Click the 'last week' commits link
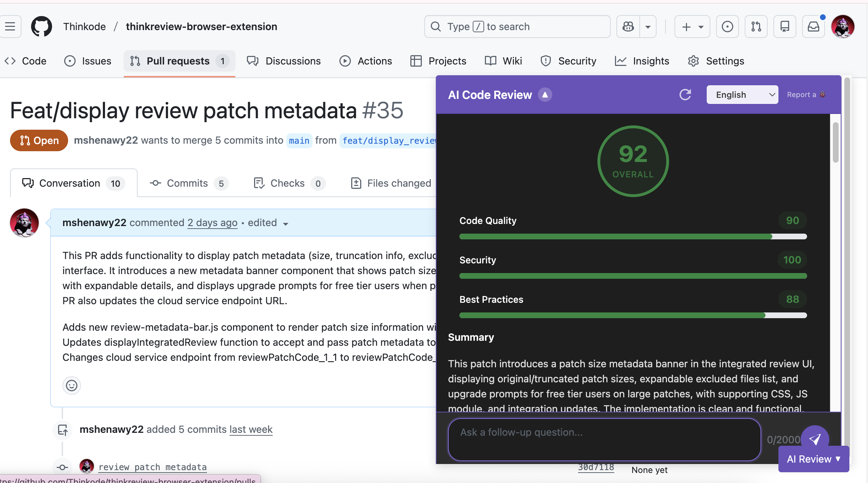Screen dimensions: 868x483 point(251,430)
